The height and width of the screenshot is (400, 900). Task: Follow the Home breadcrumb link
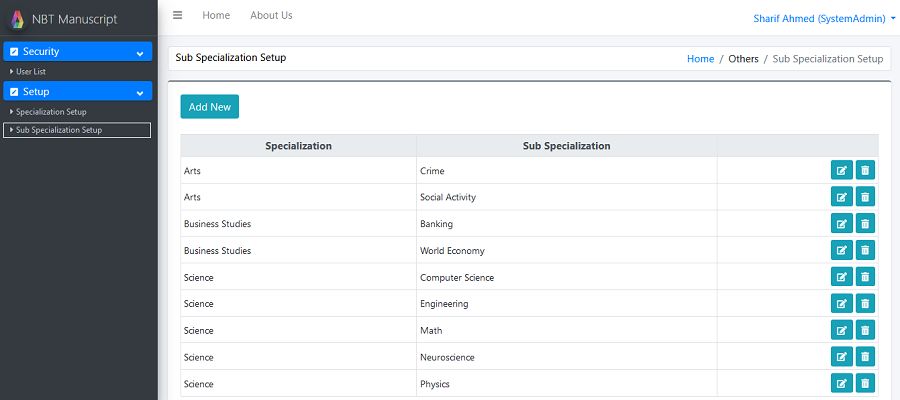(x=700, y=59)
